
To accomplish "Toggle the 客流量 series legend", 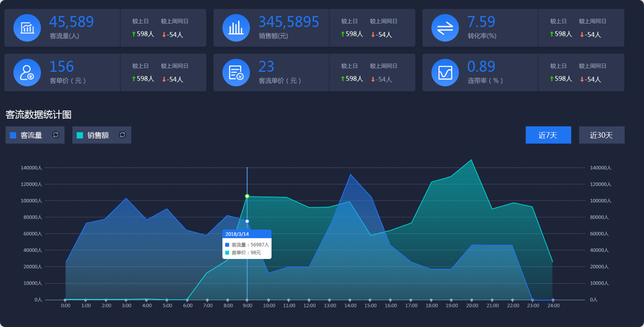I will (31, 136).
